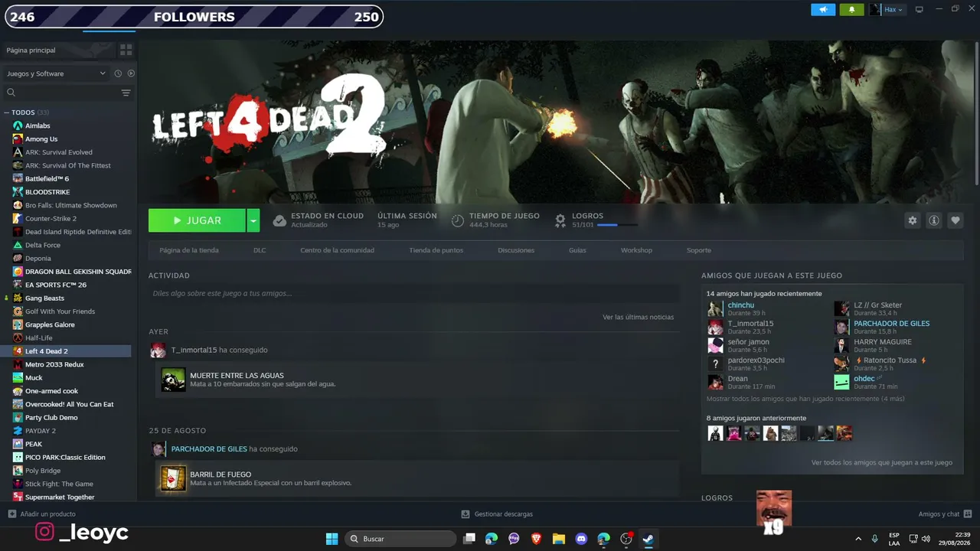Open Brave browser from the taskbar
Screen dimensions: 980x551
click(x=536, y=539)
